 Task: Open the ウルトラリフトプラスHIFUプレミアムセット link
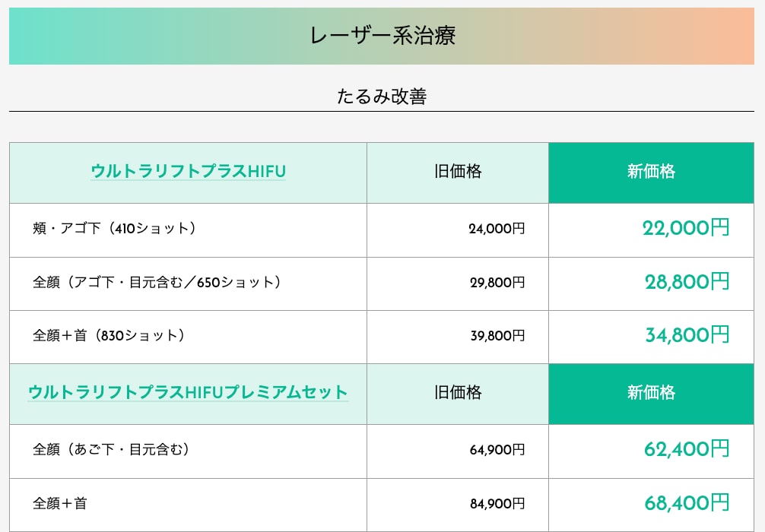pyautogui.click(x=188, y=392)
